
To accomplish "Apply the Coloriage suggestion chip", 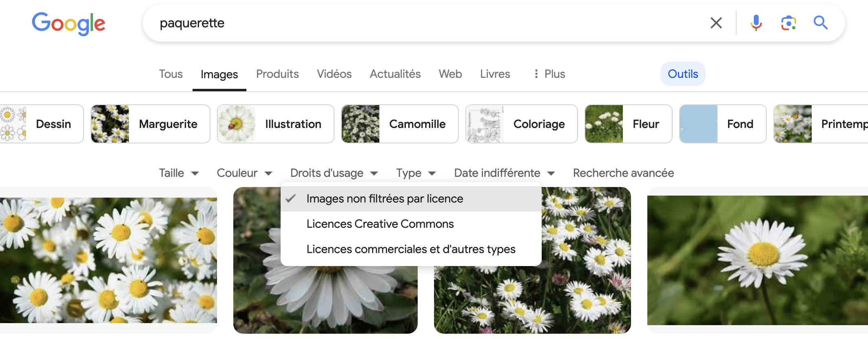I will [x=521, y=124].
